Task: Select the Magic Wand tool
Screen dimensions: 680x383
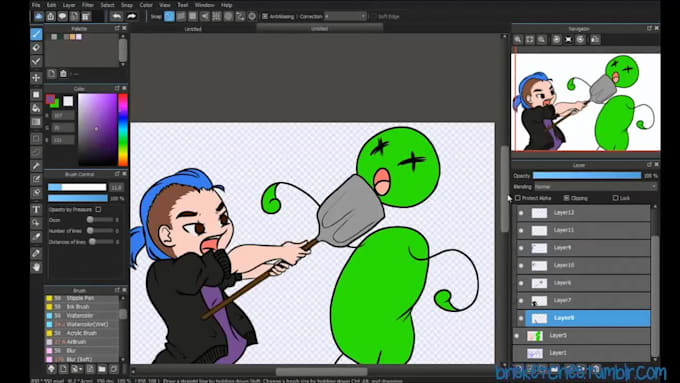Action: tap(36, 166)
